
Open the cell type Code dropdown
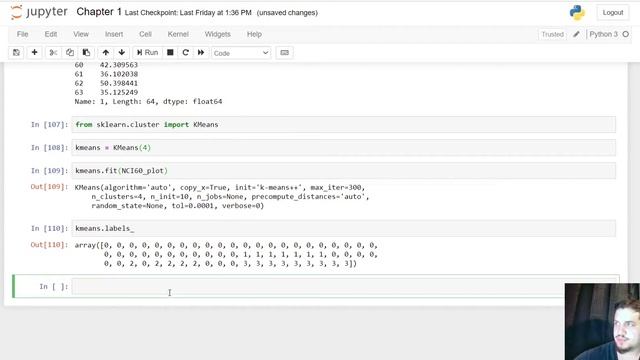pos(241,53)
